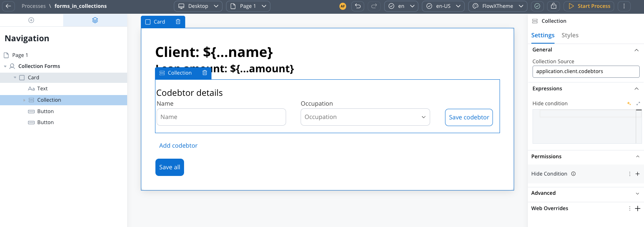This screenshot has height=227, width=644.
Task: Select the Text item in navigation tree
Action: [42, 89]
